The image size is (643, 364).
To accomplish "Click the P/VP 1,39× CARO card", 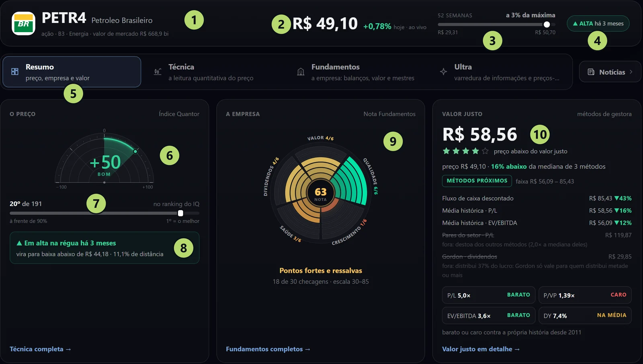I will (585, 295).
